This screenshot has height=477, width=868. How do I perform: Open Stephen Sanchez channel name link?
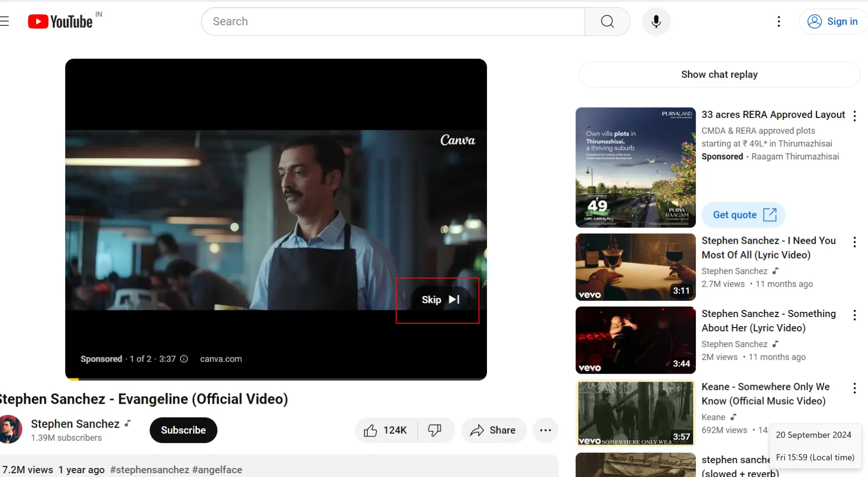pyautogui.click(x=75, y=424)
